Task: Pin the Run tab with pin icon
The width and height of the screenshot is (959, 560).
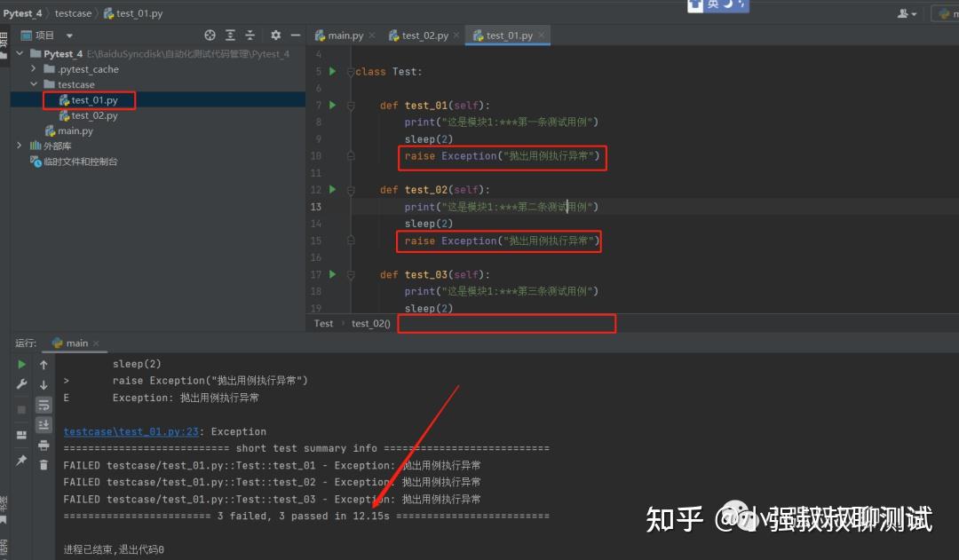Action: click(21, 460)
